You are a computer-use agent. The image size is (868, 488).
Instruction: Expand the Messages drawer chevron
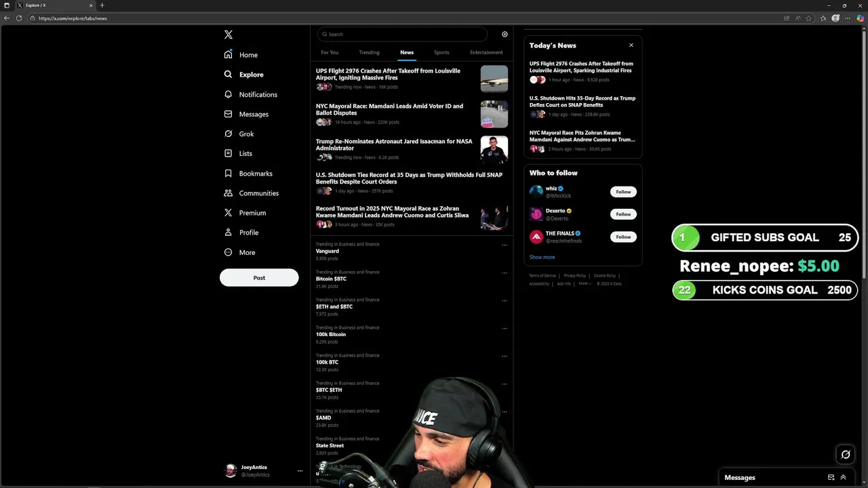point(844,477)
